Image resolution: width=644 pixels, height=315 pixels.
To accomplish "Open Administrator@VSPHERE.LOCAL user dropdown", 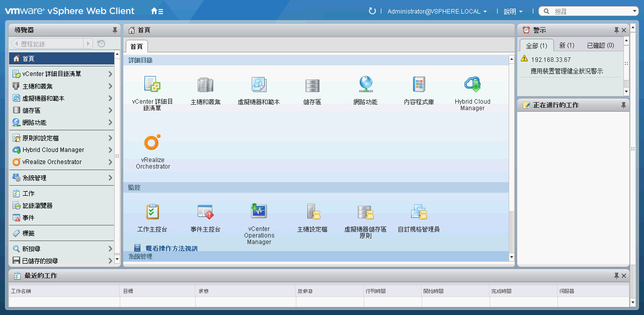I will click(437, 11).
